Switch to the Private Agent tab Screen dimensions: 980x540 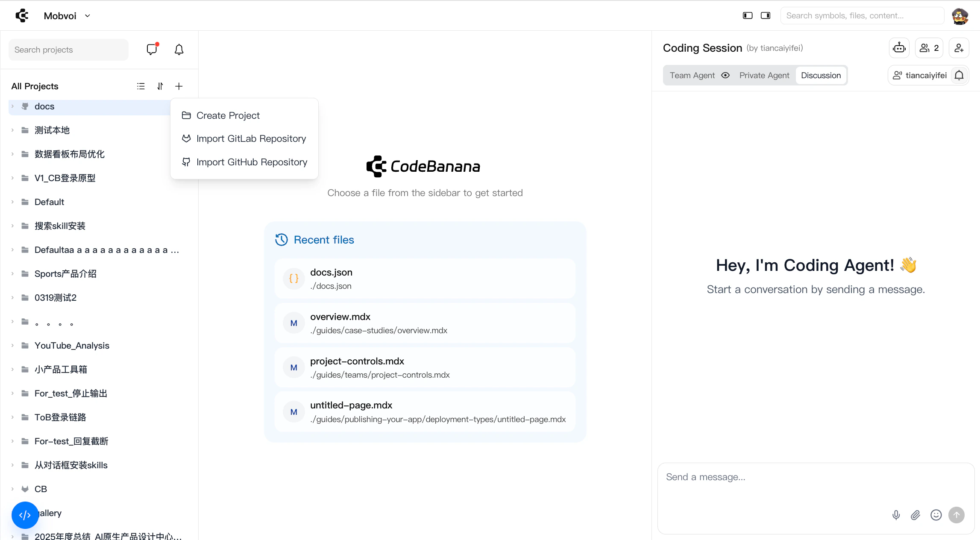click(x=764, y=75)
